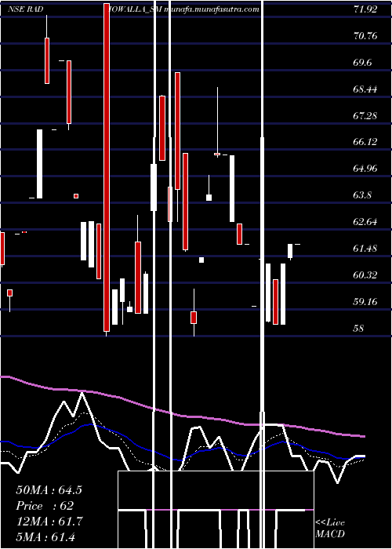Click the 71.92 price axis label
The height and width of the screenshot is (549, 392).
tap(365, 9)
